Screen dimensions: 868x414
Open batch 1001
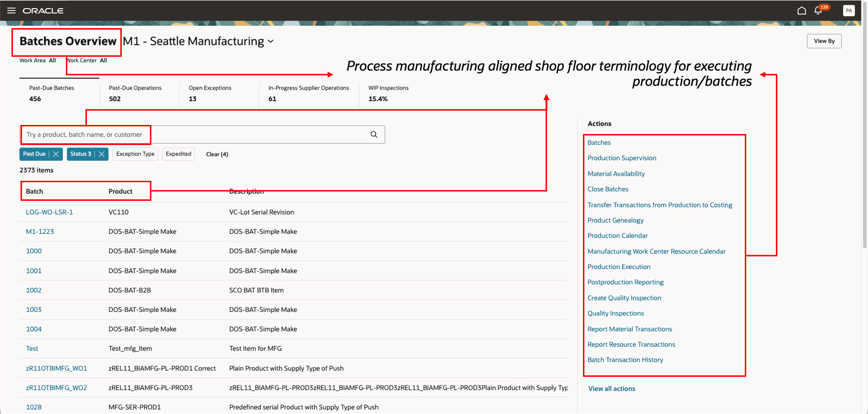tap(34, 271)
